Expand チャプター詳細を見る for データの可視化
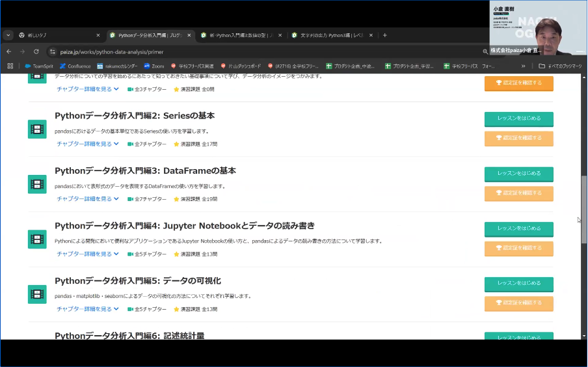 point(88,309)
